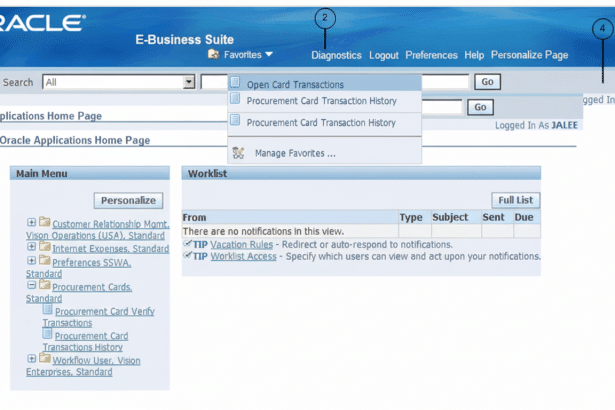Click the Logout link

tap(384, 55)
